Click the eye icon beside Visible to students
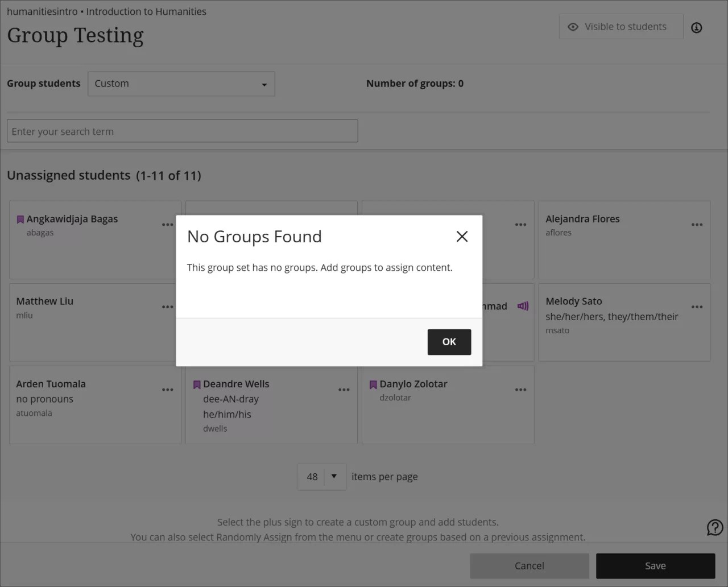This screenshot has height=587, width=728. coord(572,26)
